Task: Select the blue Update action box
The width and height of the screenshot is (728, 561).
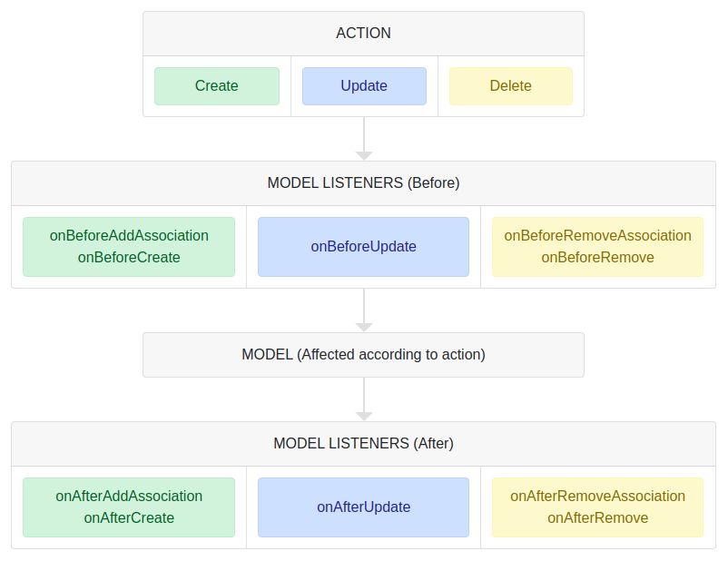Action: click(364, 86)
